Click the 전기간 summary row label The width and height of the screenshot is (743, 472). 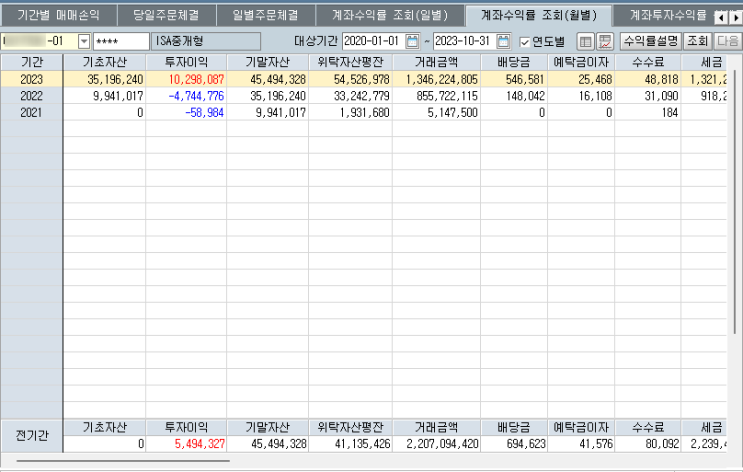pyautogui.click(x=32, y=436)
